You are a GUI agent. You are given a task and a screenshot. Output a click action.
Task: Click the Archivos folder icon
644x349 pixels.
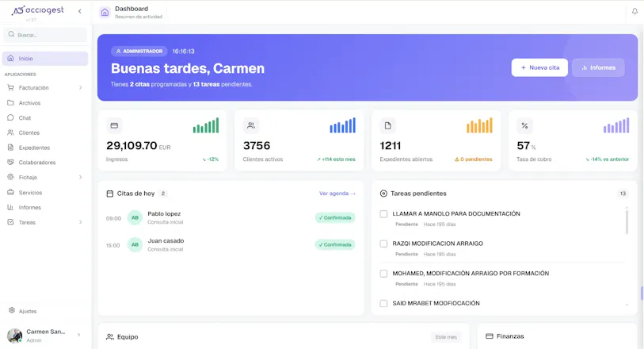10,103
